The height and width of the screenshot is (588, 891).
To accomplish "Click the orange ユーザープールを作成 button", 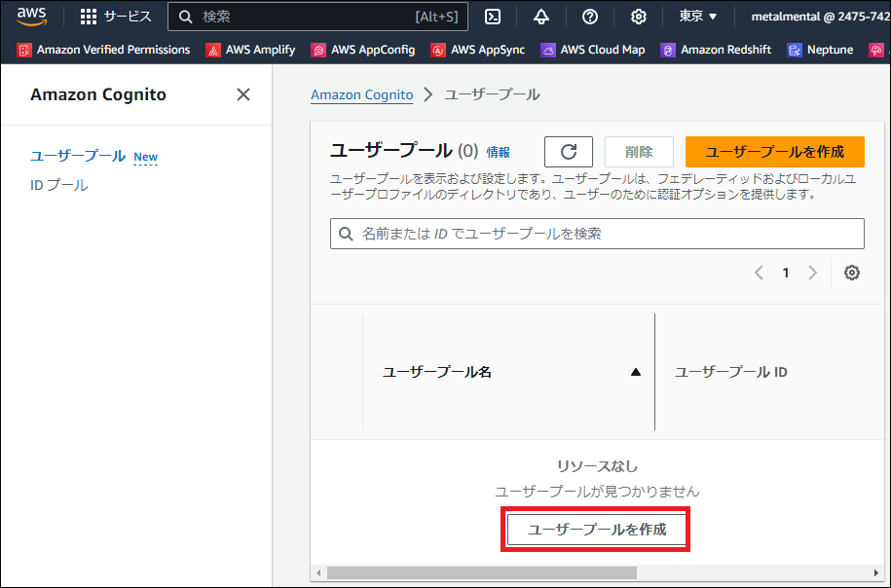I will [774, 152].
